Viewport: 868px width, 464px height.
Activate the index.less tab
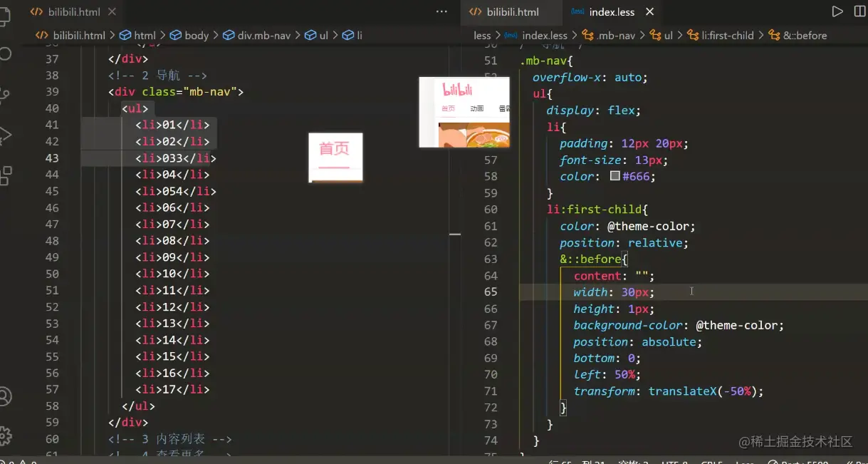click(612, 12)
